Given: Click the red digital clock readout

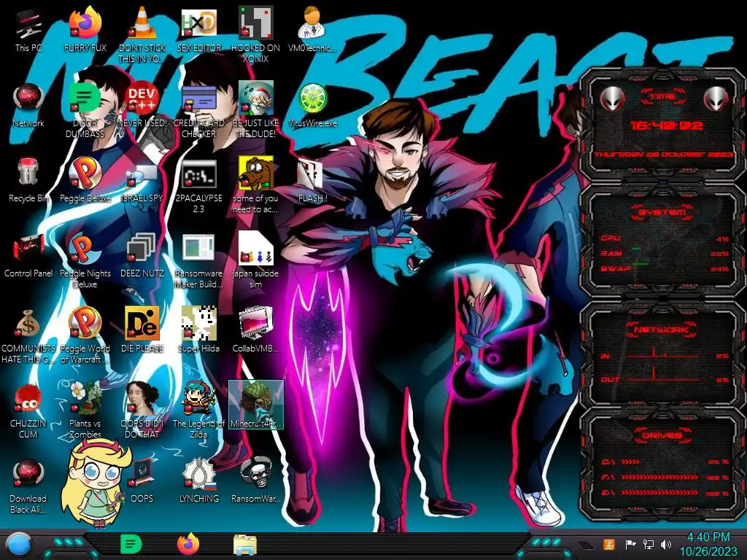Looking at the screenshot, I should pos(666,125).
